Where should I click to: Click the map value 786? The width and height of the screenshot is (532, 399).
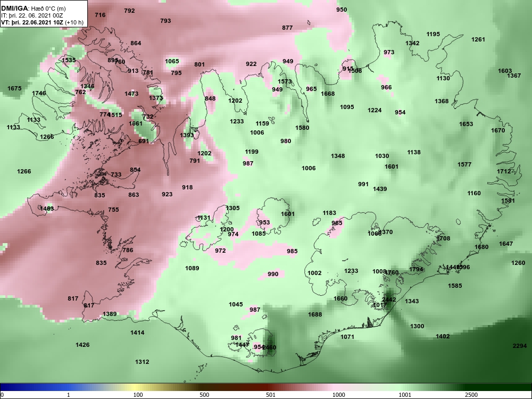[128, 251]
